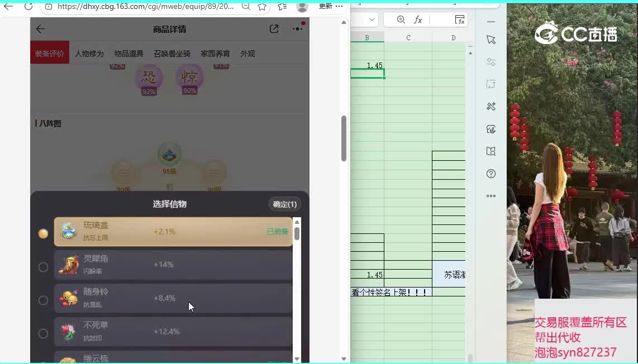Click the 信物 list scroll up arrow
Screen dimensions: 638x364
[297, 222]
